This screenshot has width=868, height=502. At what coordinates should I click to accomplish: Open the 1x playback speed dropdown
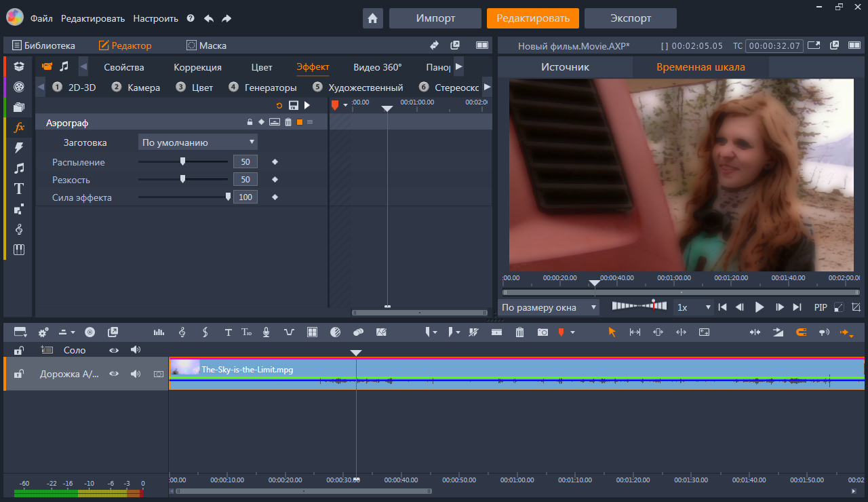[694, 307]
